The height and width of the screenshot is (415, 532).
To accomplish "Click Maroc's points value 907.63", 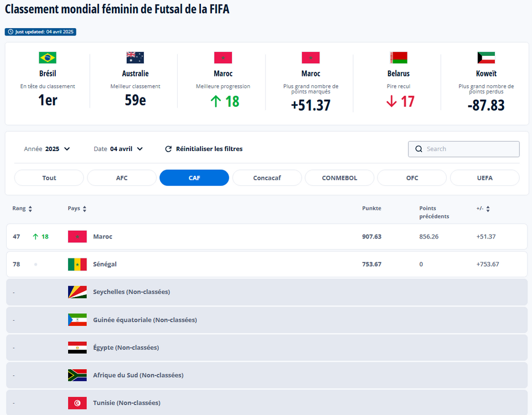I will 372,237.
